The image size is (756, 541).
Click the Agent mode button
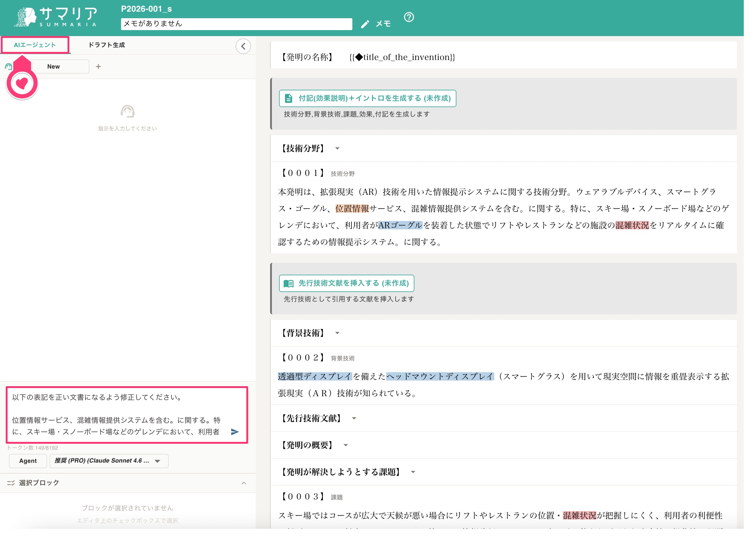[28, 461]
